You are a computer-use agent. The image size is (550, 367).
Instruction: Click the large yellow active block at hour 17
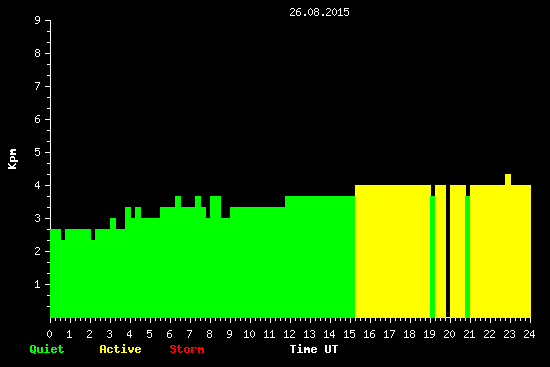[x=393, y=251]
